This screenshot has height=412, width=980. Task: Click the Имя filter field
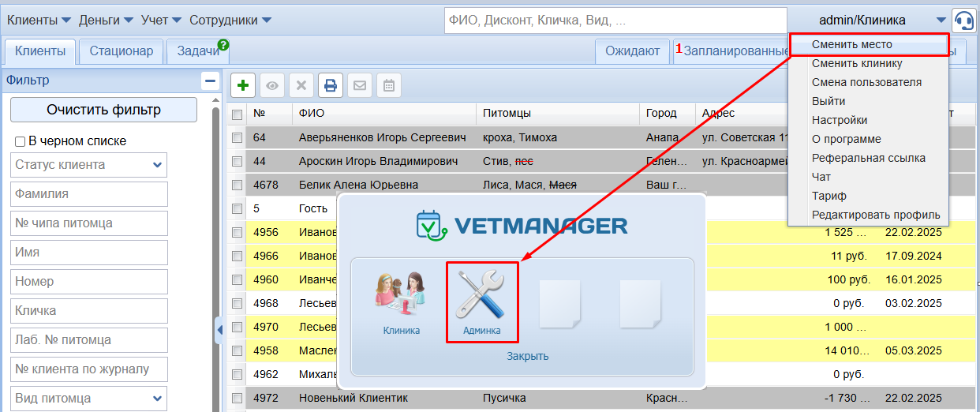coord(89,253)
